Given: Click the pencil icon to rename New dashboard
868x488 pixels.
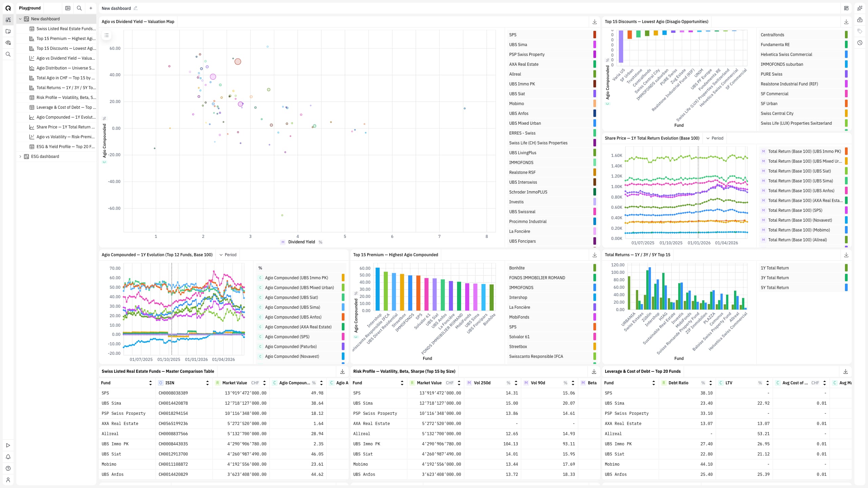Looking at the screenshot, I should [x=136, y=8].
